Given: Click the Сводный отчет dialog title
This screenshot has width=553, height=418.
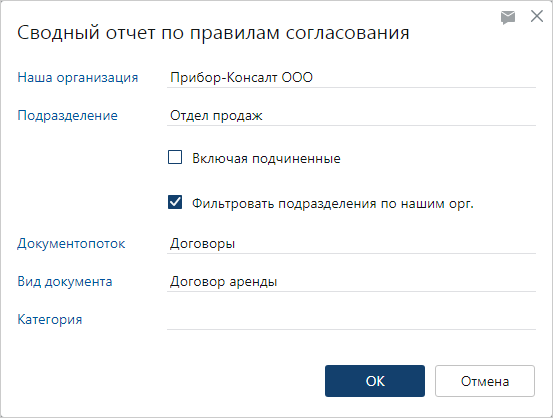Looking at the screenshot, I should click(213, 33).
